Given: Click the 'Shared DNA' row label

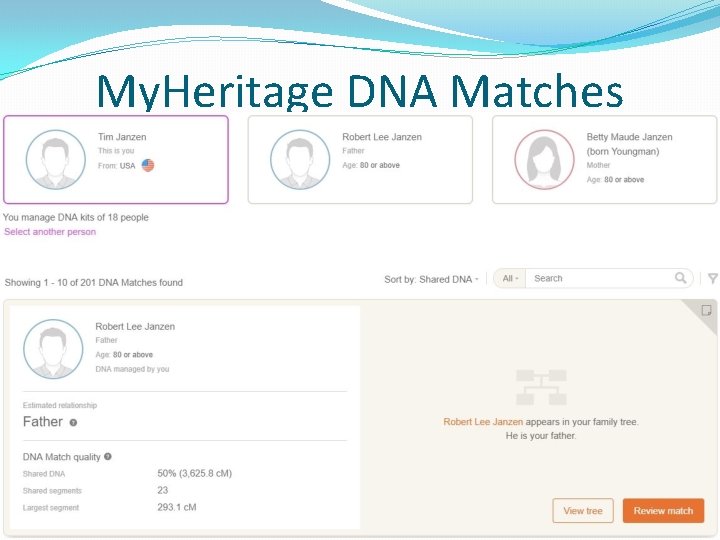Looking at the screenshot, I should pyautogui.click(x=44, y=473).
